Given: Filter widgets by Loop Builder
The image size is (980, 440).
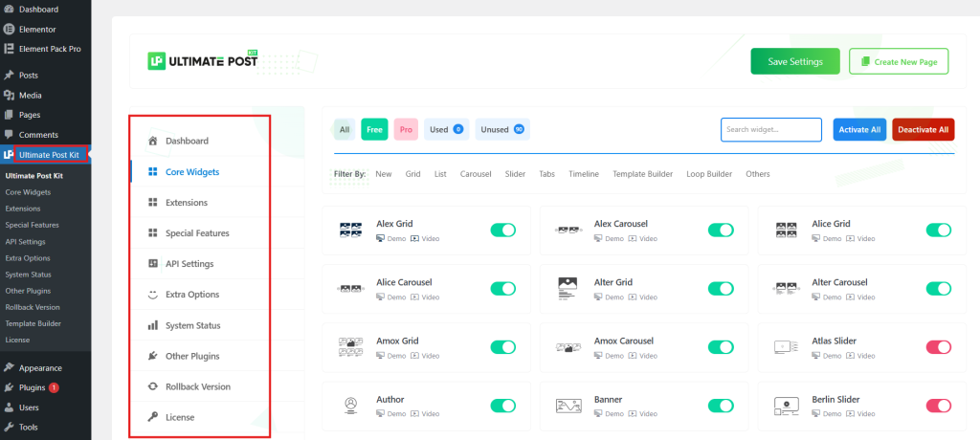Looking at the screenshot, I should (709, 174).
